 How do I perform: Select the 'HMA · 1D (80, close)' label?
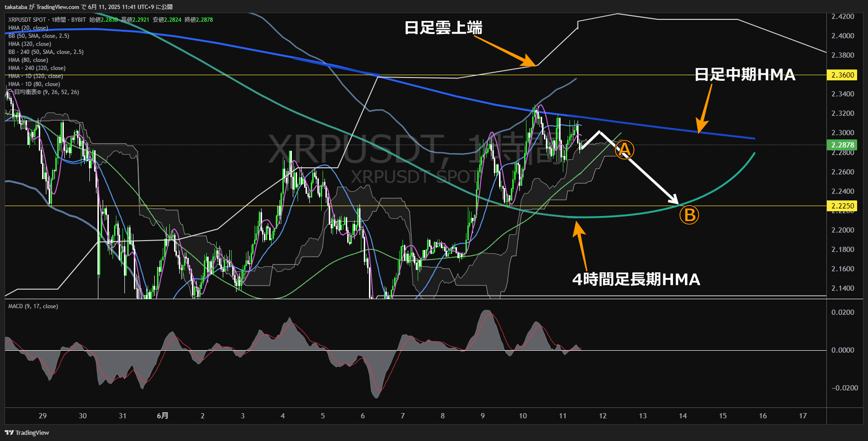(34, 84)
